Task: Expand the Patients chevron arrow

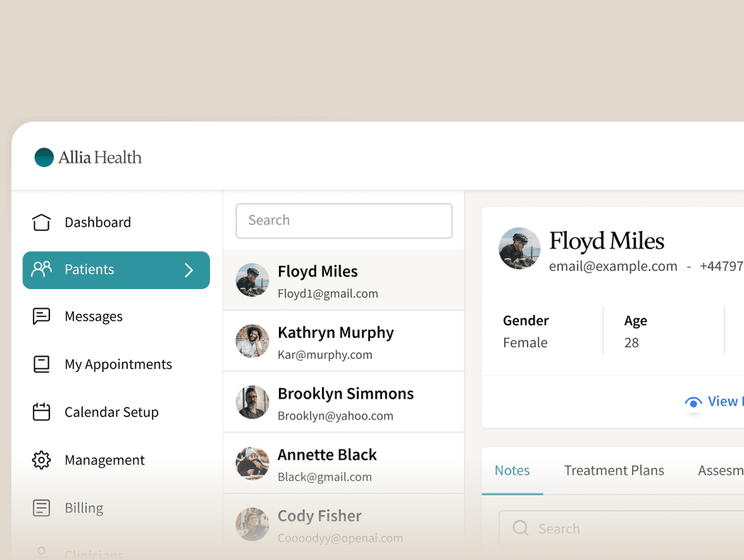Action: click(189, 269)
